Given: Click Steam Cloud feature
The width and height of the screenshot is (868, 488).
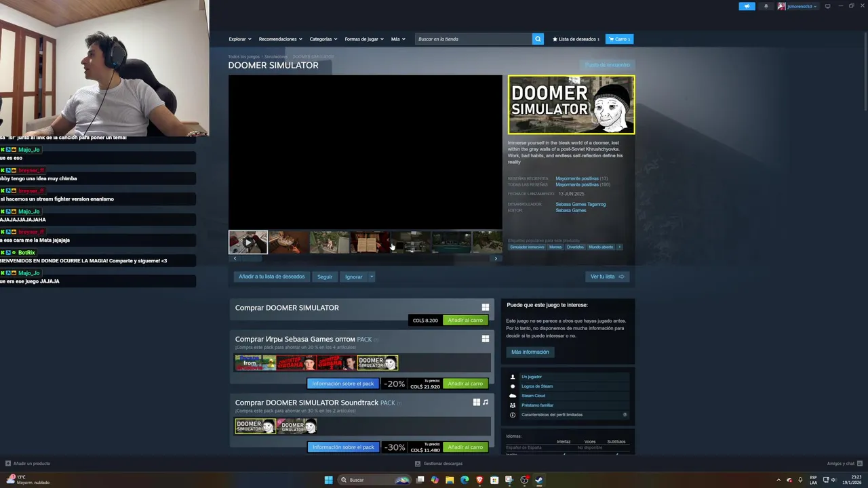Looking at the screenshot, I should 533,396.
